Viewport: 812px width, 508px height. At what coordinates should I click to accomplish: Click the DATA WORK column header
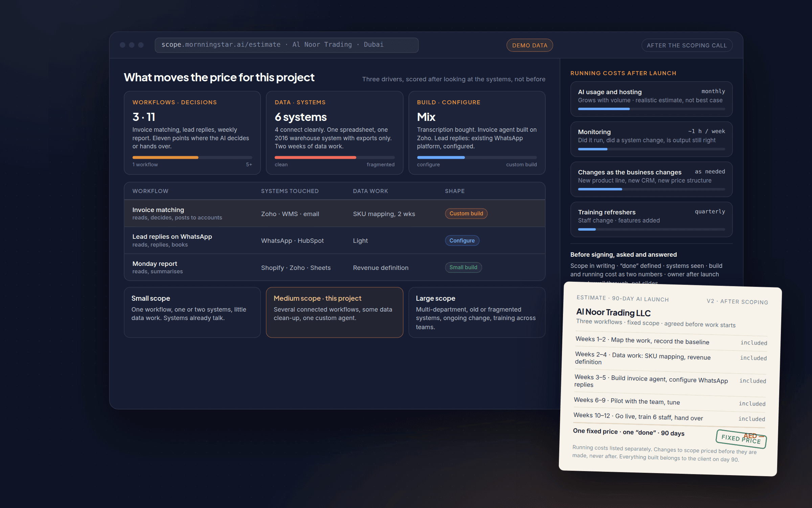click(x=370, y=191)
